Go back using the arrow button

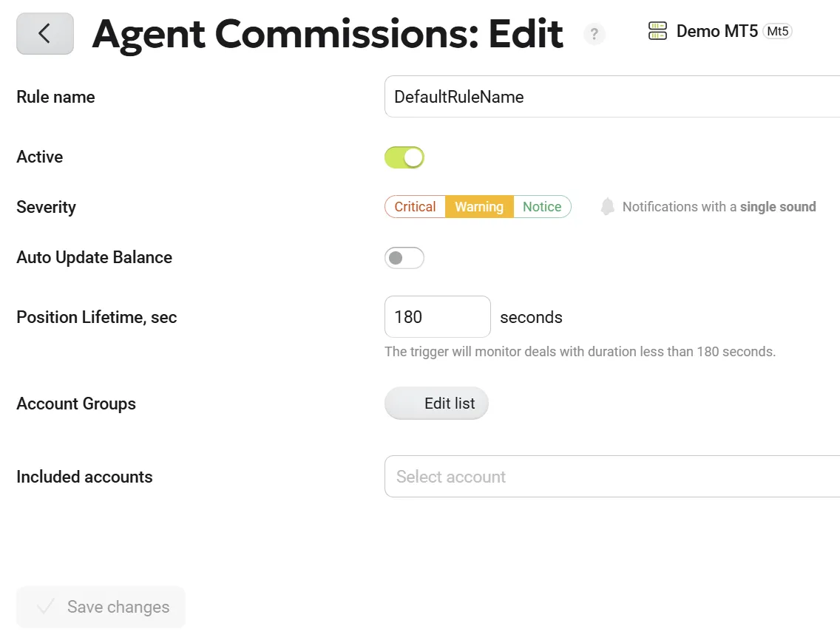pos(45,34)
